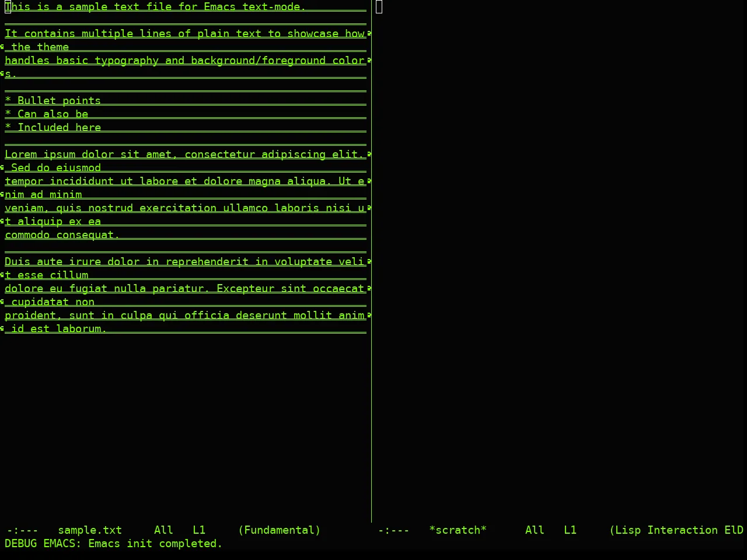Click the line starting "Lorem ipsum dolor sit amet"
This screenshot has width=747, height=560.
pyautogui.click(x=185, y=155)
